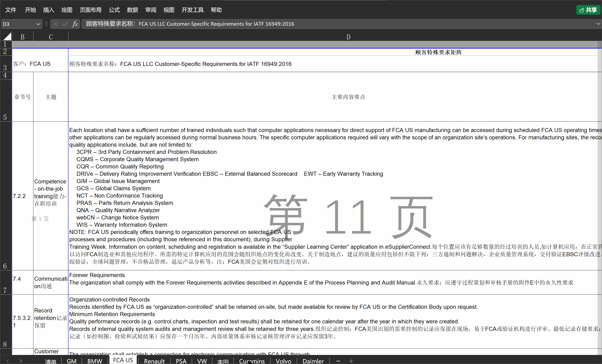Click the Communication沟通 cell
Viewport: 602px width, 364px height.
51,283
